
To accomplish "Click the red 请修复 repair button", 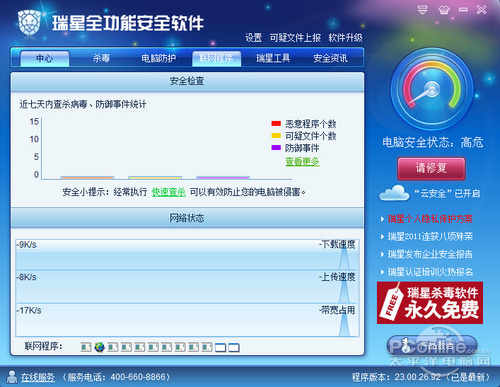I will point(431,168).
